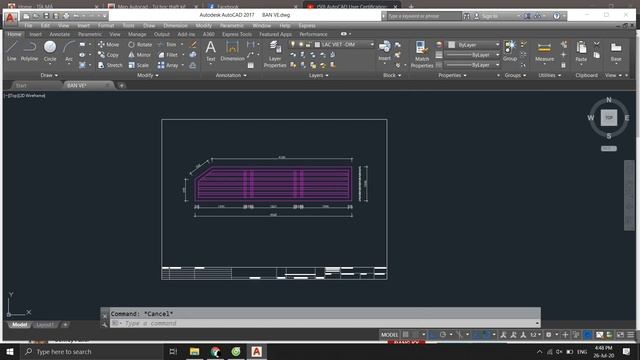Click the Move tool
Viewport: 640px width, 360px height.
(109, 44)
